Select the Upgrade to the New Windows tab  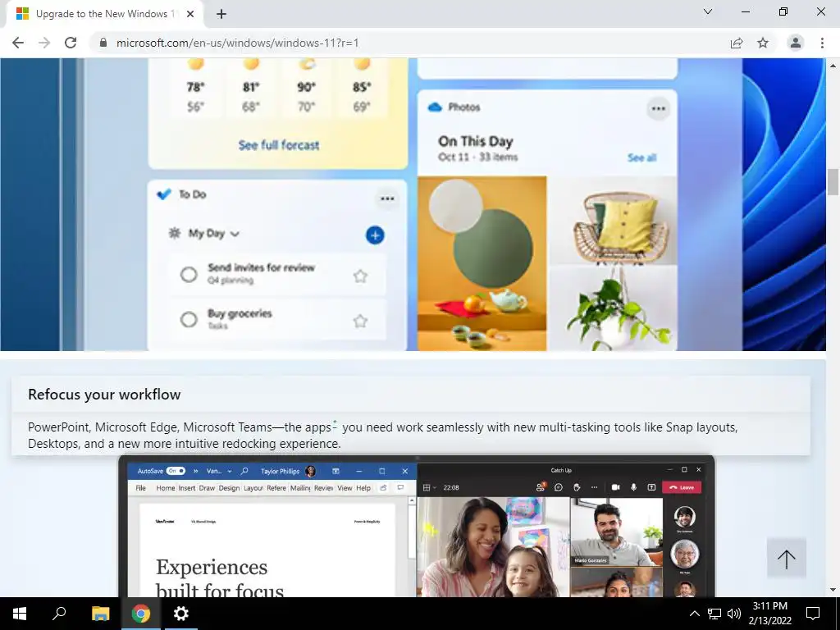point(105,14)
